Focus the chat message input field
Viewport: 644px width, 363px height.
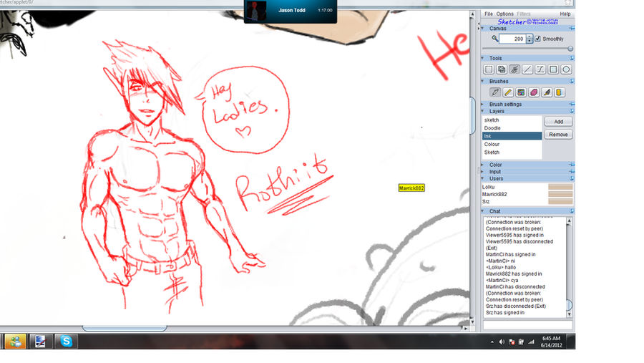tap(528, 325)
